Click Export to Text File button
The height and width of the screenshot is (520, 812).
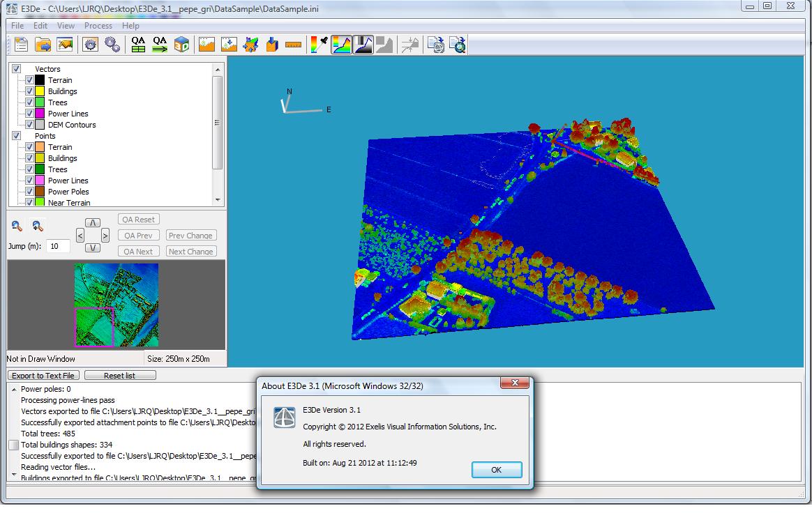tap(43, 376)
